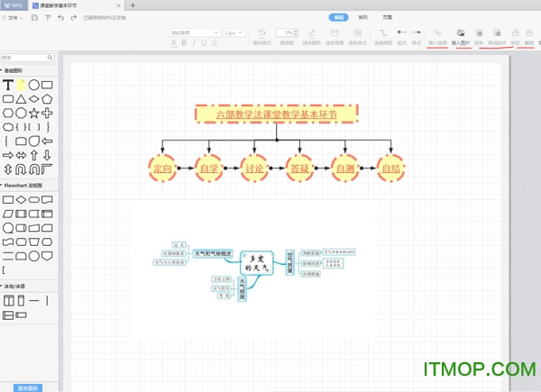Click the 插入图片 (insert image) icon
This screenshot has height=392, width=541.
coord(460,32)
